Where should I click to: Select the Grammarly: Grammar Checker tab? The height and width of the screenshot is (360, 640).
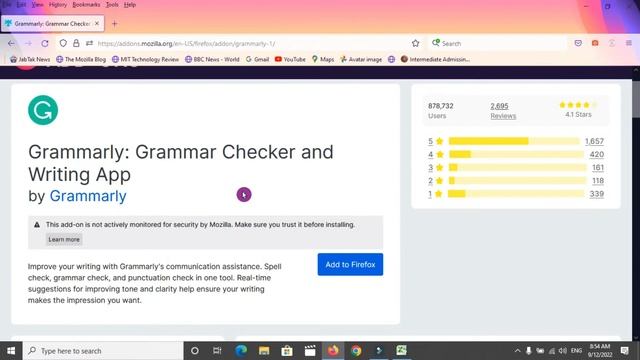tap(52, 24)
